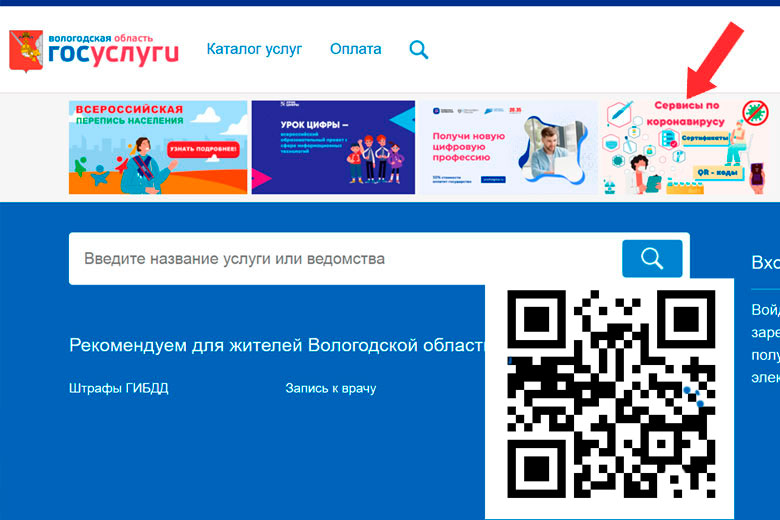Click the Vologda region coat of arms logo

[26, 51]
